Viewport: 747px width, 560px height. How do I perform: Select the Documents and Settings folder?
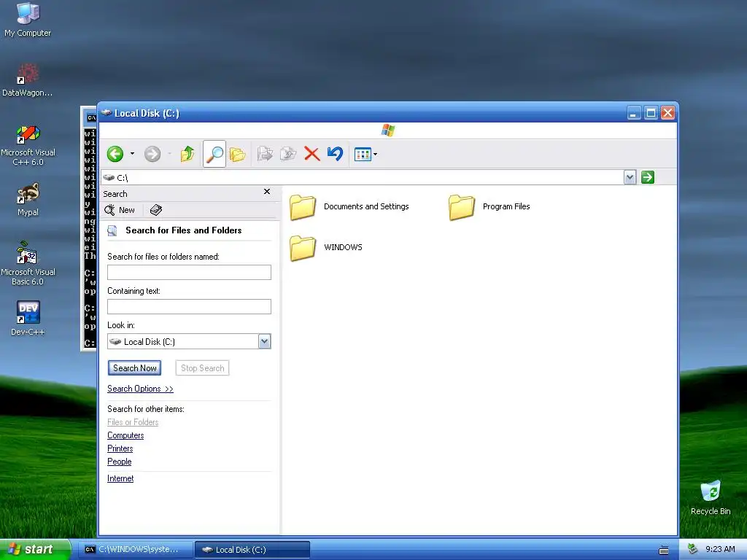[349, 206]
